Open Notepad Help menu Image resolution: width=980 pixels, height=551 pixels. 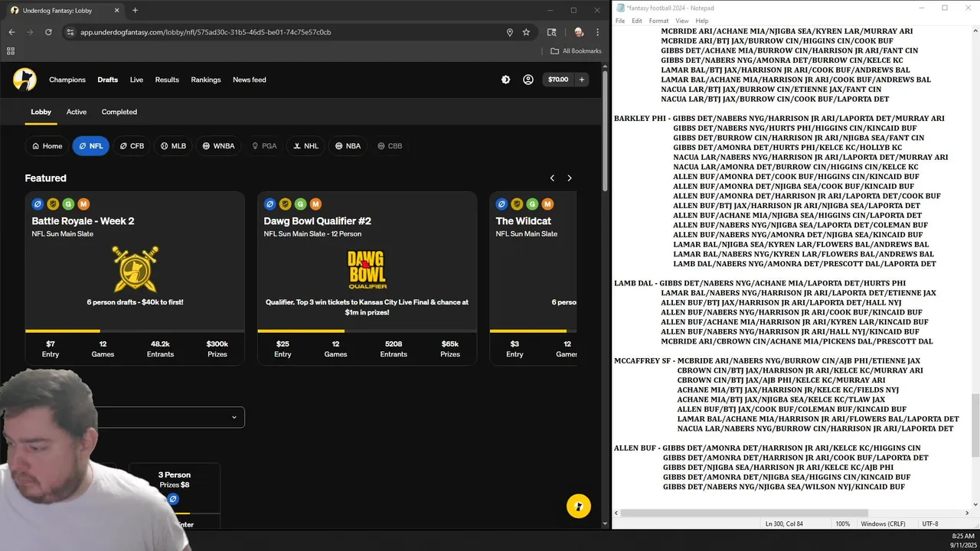pos(702,21)
